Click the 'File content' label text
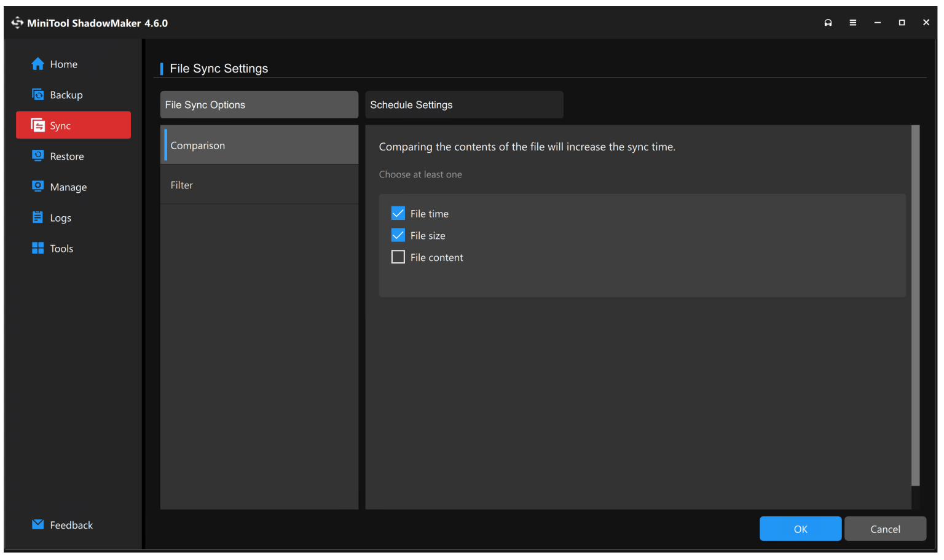 pos(437,257)
